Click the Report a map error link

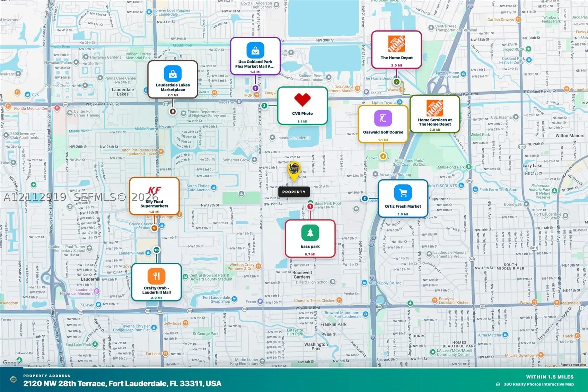573,365
